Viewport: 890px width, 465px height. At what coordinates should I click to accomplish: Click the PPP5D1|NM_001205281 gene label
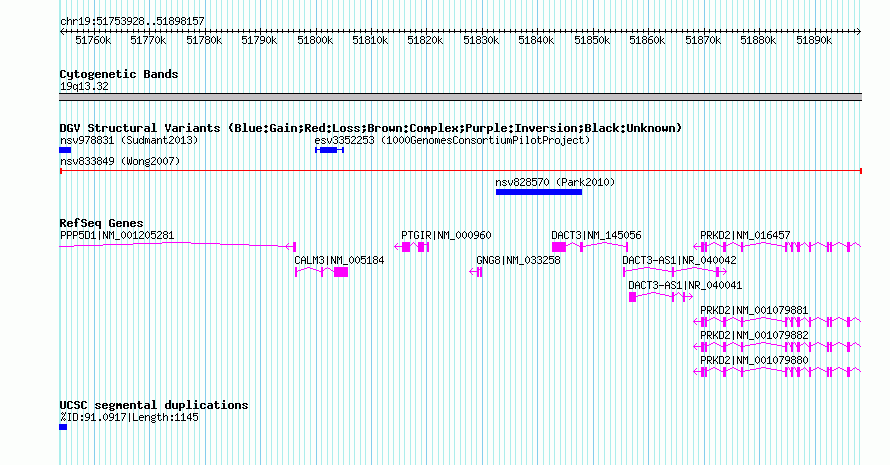click(117, 235)
